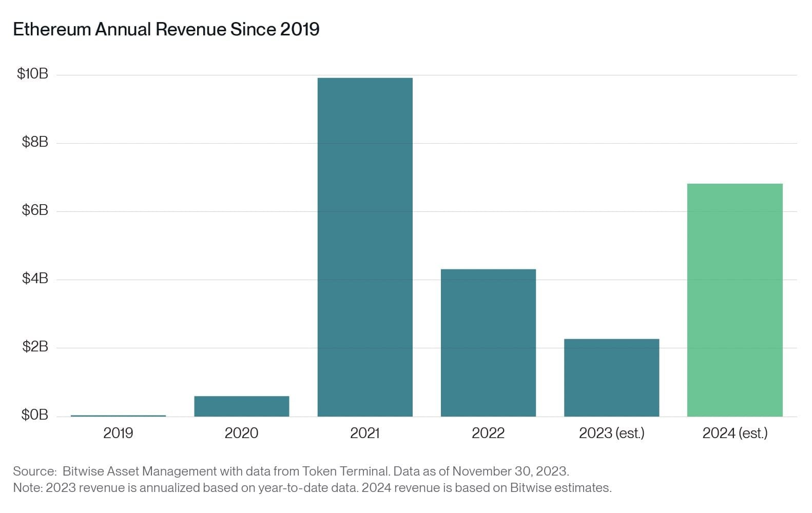Click the 2019 x-axis label
This screenshot has height=513, width=812.
118,433
